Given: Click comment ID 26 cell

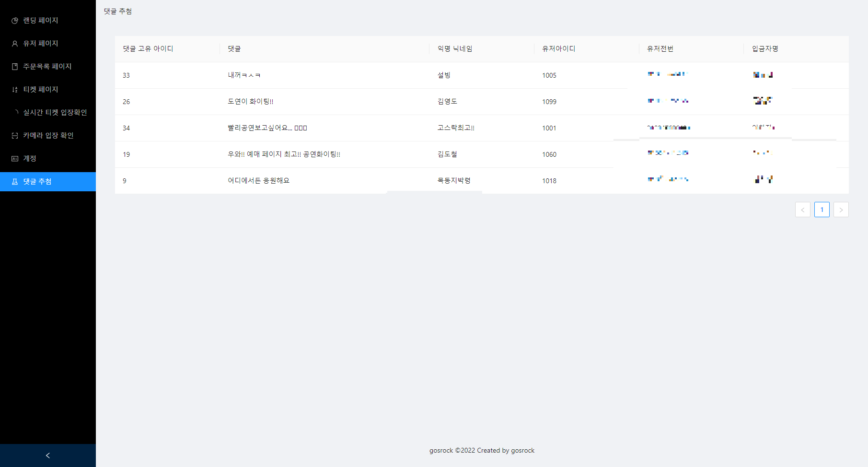Looking at the screenshot, I should click(x=167, y=102).
